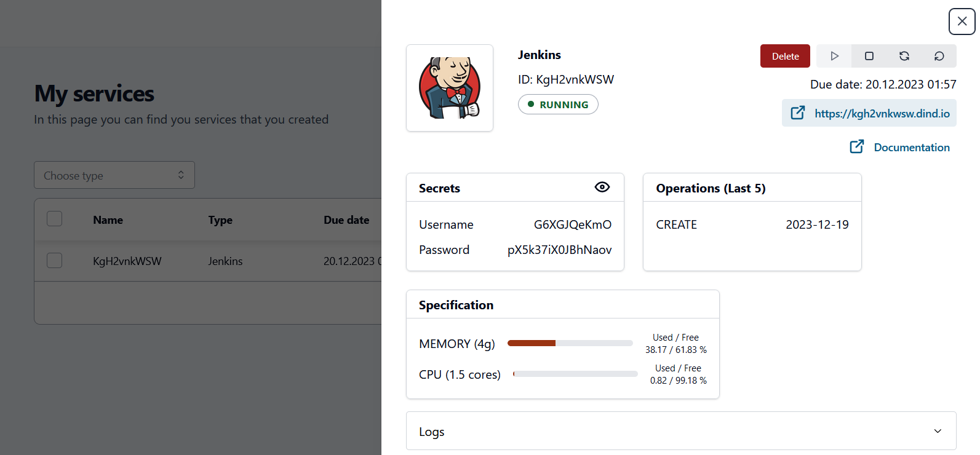Viewport: 980px width, 455px height.
Task: Click the CREATE operation entry
Action: [677, 224]
